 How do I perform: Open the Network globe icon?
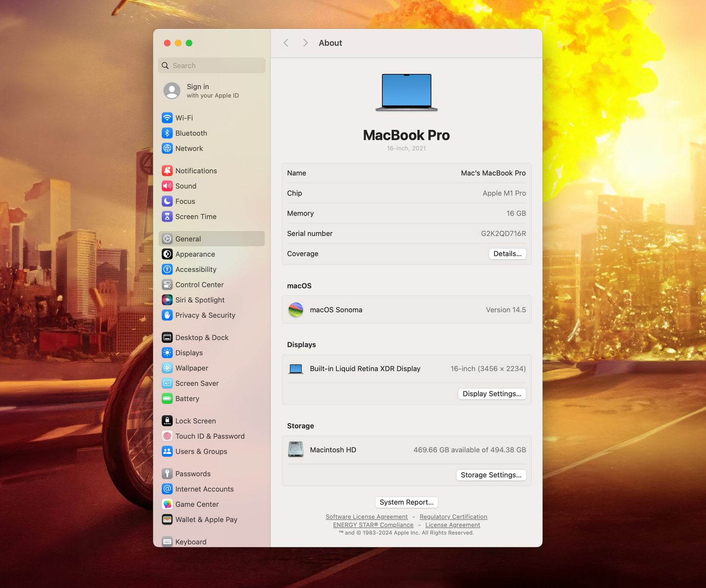[167, 148]
